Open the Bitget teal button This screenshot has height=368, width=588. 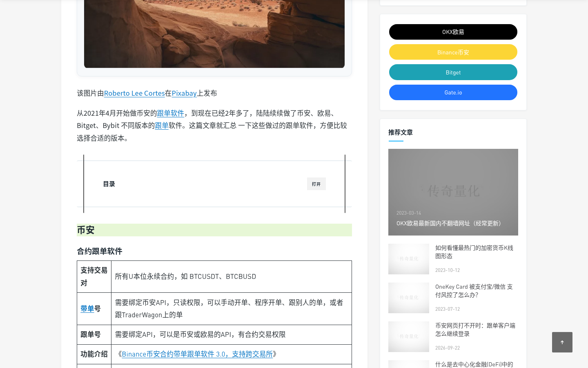[453, 72]
